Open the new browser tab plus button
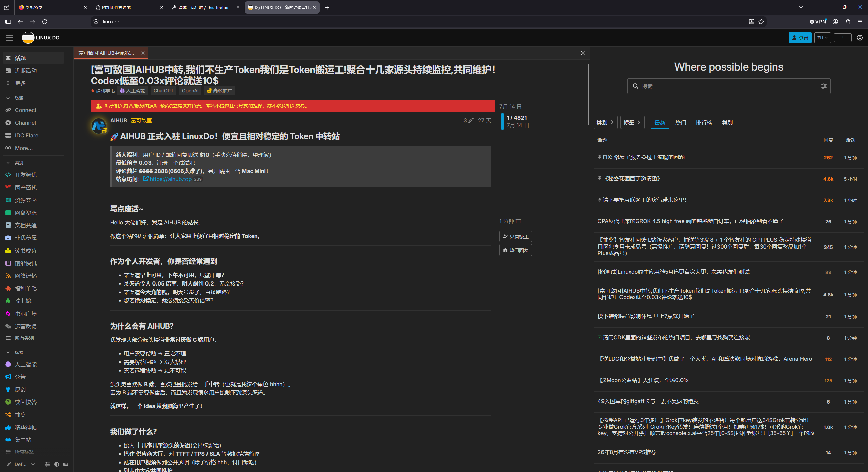The image size is (868, 472). [x=327, y=7]
